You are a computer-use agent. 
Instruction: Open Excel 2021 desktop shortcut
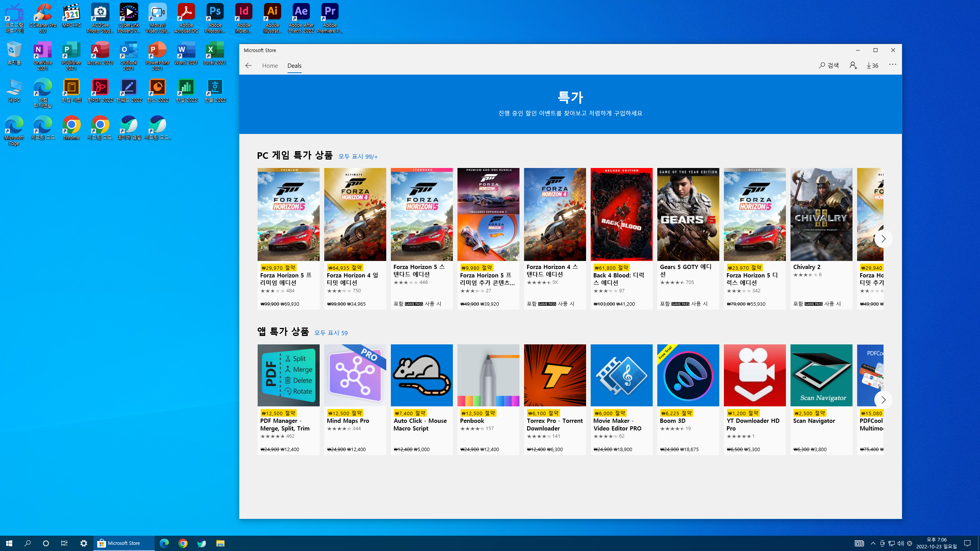[x=215, y=54]
